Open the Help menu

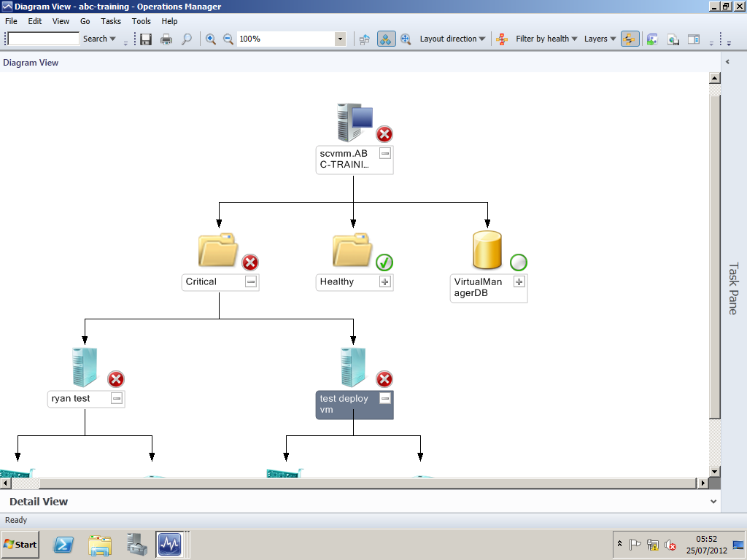[x=169, y=21]
